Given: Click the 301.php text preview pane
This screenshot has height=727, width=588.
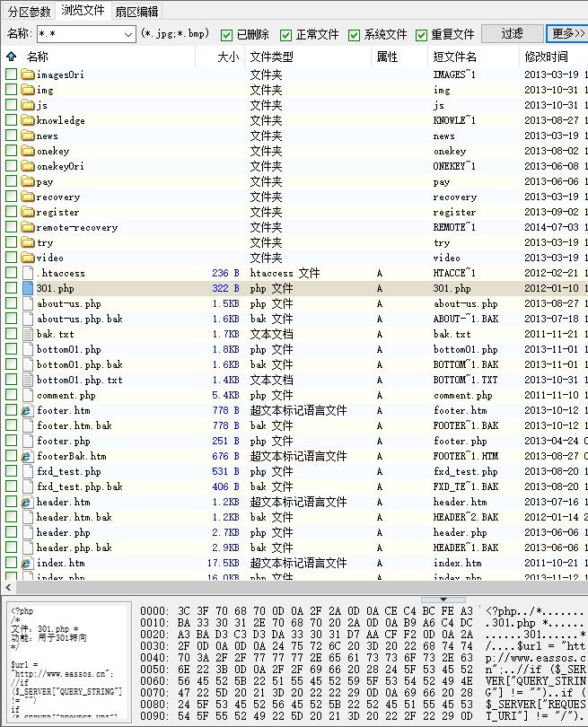Looking at the screenshot, I should click(68, 662).
